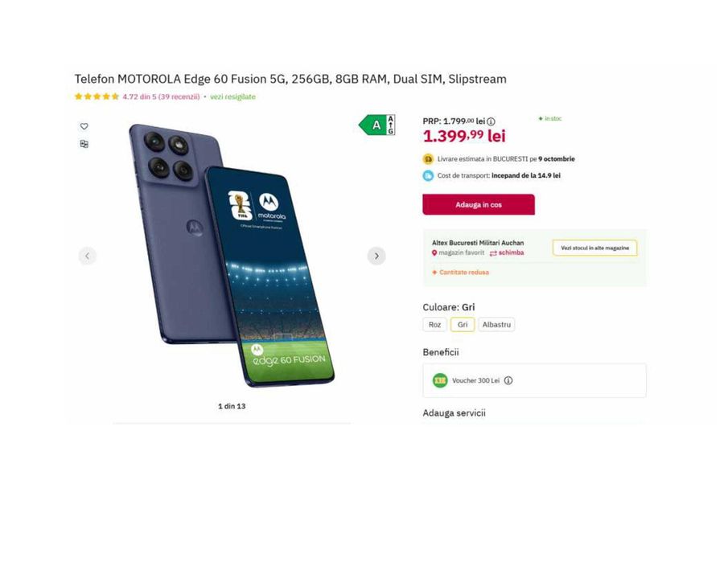This screenshot has height=562, width=728.
Task: Click Vezi stocul in alte magazine
Action: coord(594,248)
